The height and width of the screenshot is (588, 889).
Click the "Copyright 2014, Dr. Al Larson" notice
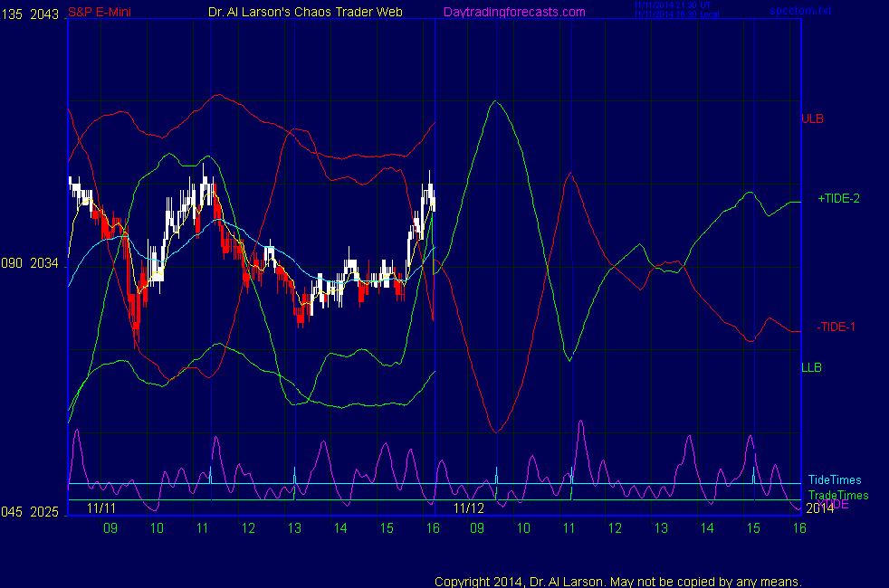click(x=618, y=582)
